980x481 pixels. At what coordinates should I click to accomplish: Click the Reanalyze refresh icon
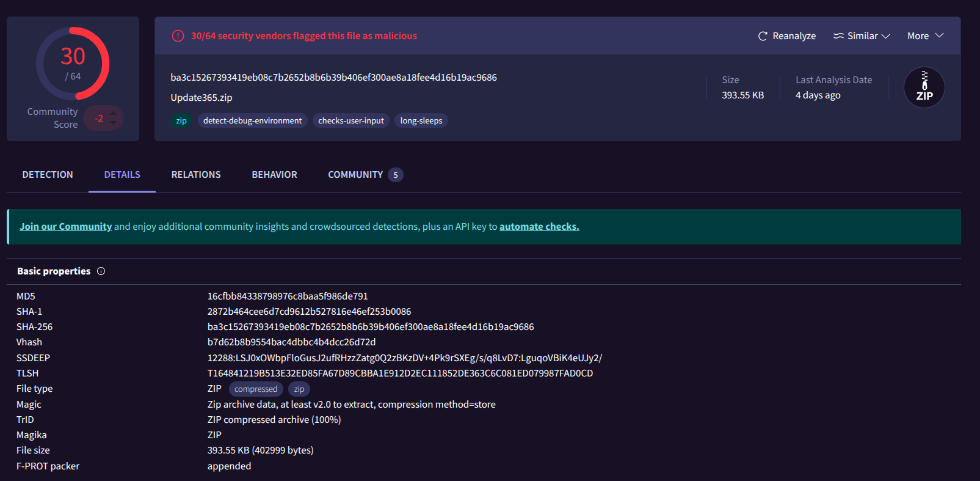tap(763, 36)
